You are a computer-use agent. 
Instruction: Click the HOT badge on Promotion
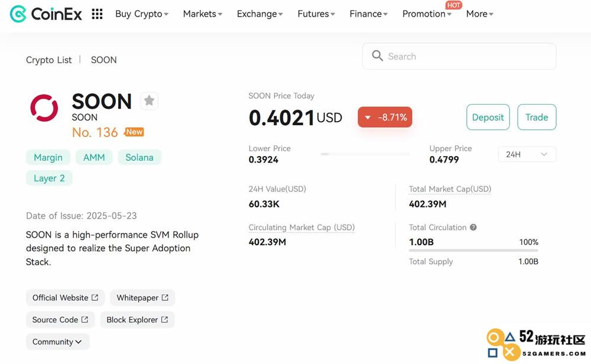pyautogui.click(x=453, y=5)
